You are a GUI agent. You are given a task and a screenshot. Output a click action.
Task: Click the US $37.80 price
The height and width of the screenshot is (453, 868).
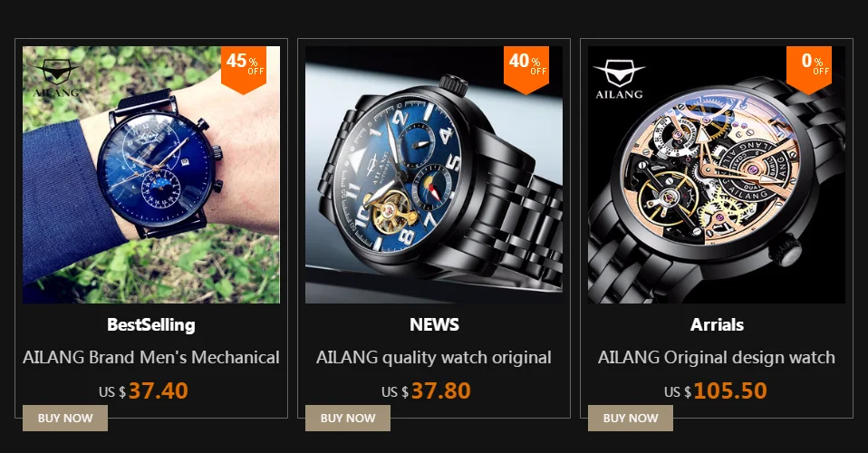click(x=426, y=391)
